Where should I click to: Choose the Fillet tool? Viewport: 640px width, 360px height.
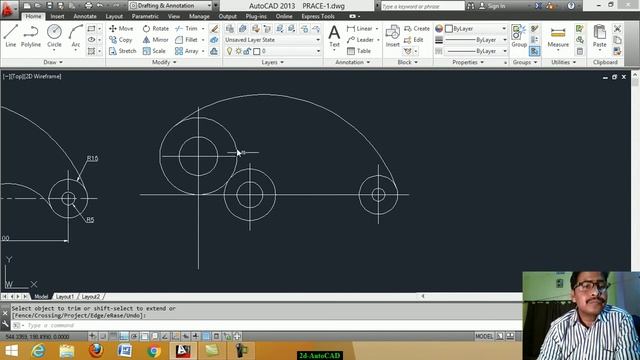[x=187, y=40]
